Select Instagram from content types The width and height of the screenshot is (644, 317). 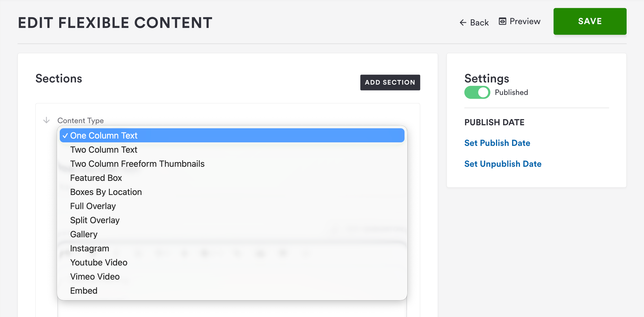tap(90, 248)
